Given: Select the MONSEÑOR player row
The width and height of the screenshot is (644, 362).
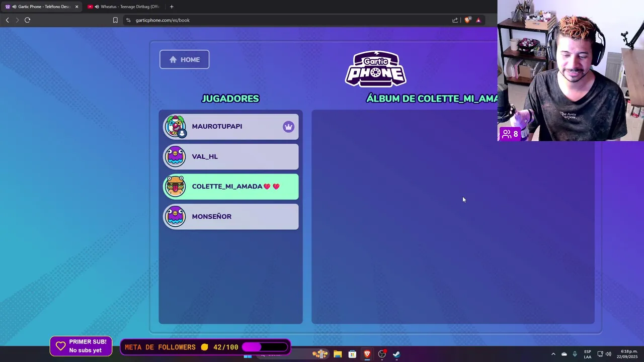Looking at the screenshot, I should click(231, 217).
